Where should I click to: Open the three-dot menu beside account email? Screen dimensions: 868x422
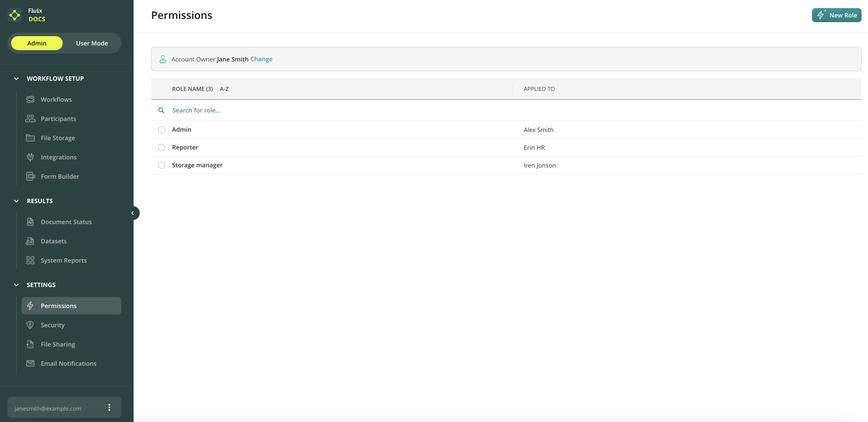[x=109, y=407]
